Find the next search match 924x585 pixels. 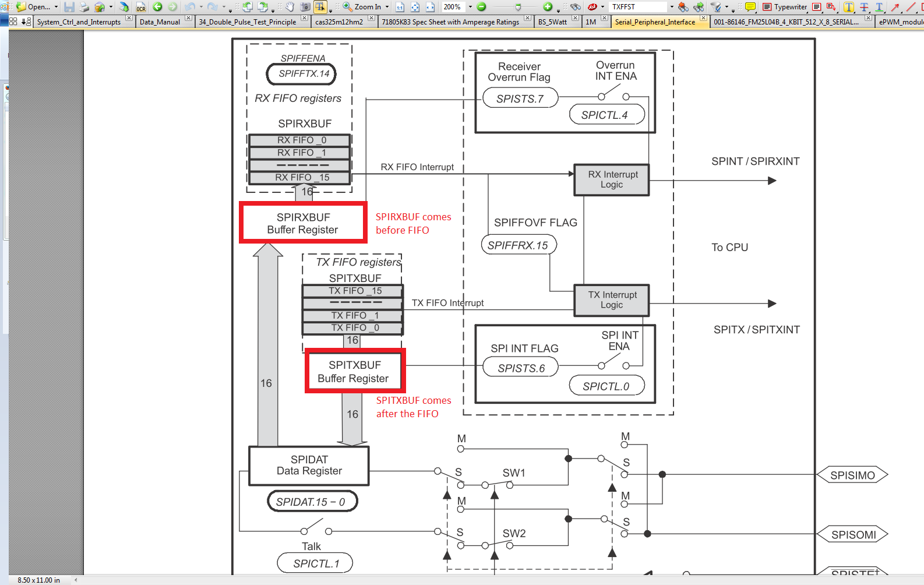point(699,7)
